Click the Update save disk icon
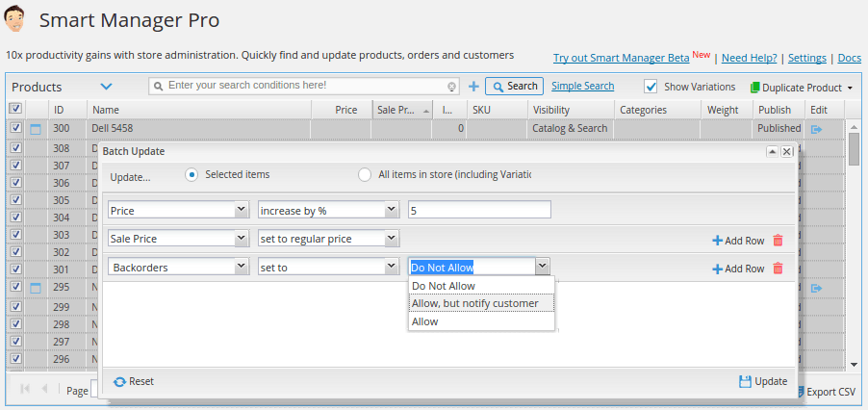The width and height of the screenshot is (868, 410). coord(745,382)
